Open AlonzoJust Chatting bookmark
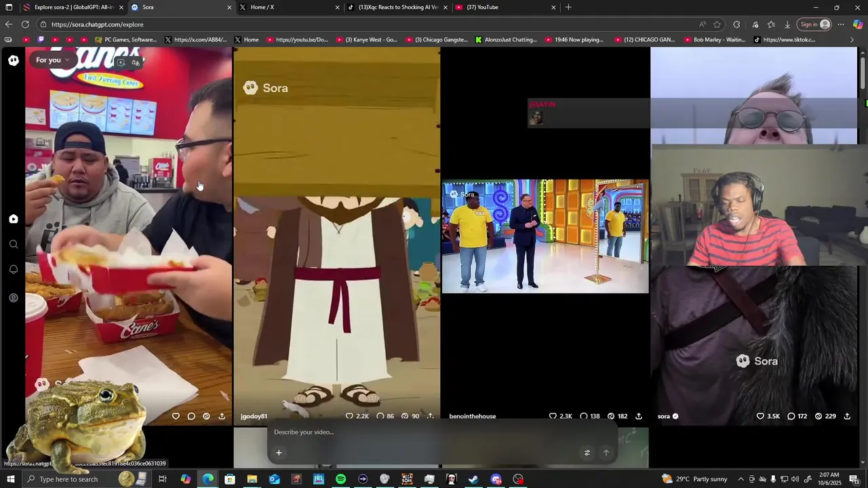 tap(506, 40)
